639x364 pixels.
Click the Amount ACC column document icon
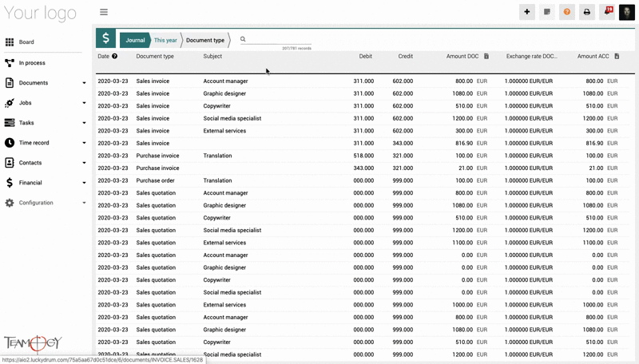click(617, 57)
